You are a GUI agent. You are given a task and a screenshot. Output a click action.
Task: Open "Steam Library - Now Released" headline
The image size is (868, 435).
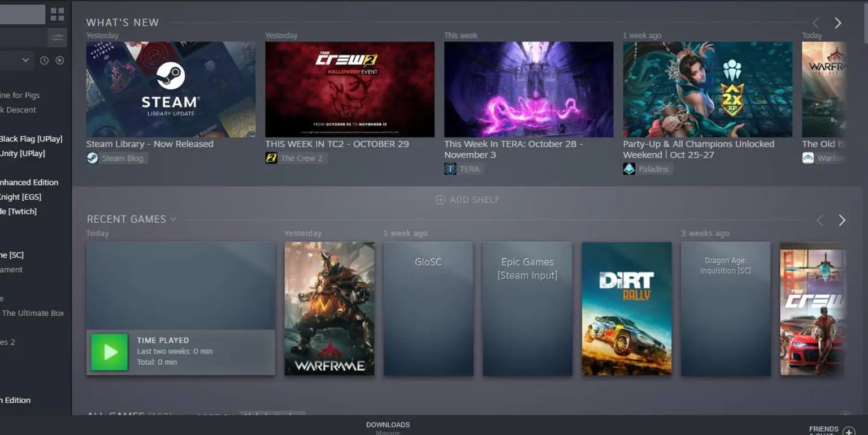click(x=150, y=144)
